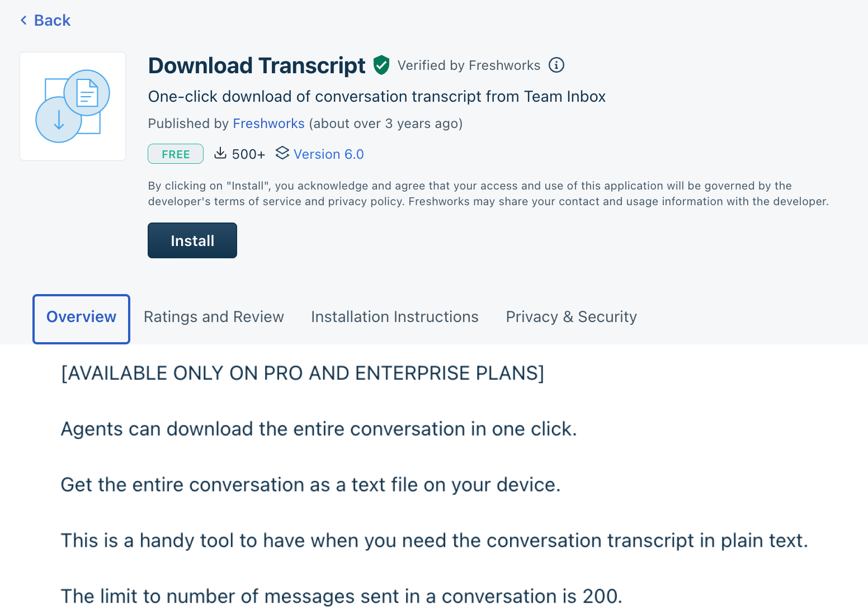The image size is (868, 615).
Task: Install the Download Transcript app
Action: [192, 240]
